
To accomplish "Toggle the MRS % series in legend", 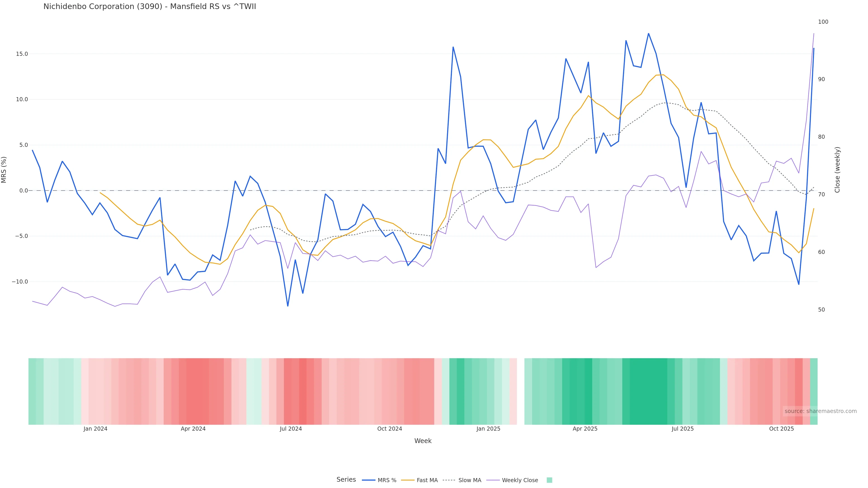I will (387, 480).
